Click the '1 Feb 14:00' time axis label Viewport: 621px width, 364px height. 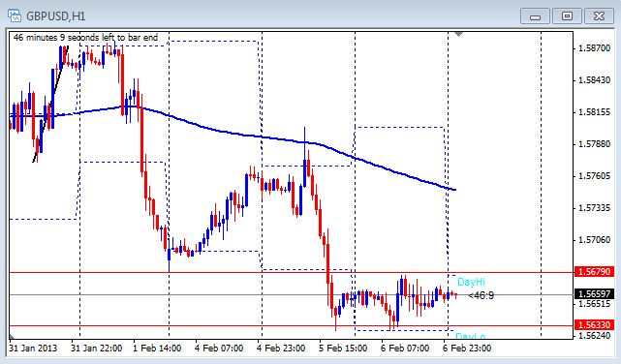coord(157,349)
